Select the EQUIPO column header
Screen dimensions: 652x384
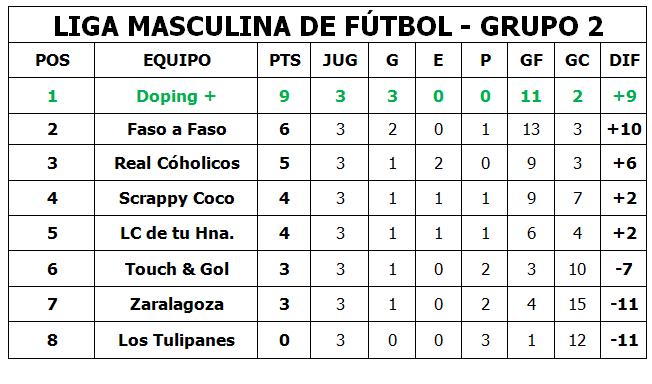(x=177, y=60)
